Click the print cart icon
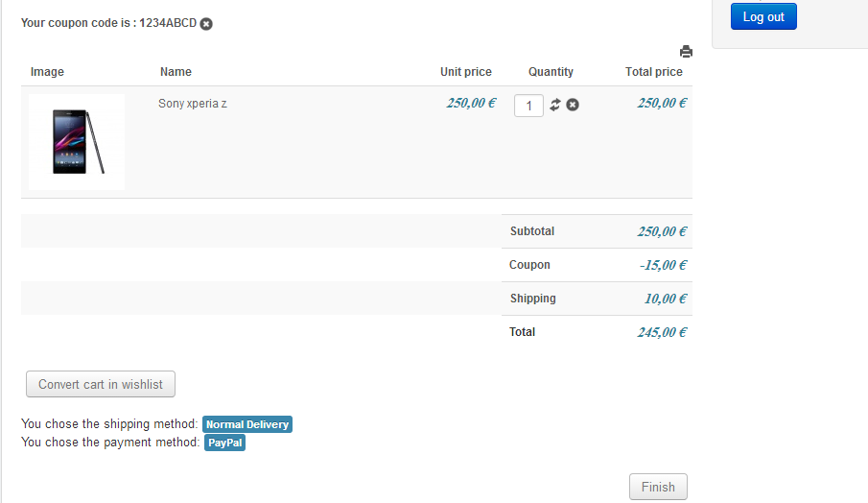The image size is (868, 503). tap(686, 52)
